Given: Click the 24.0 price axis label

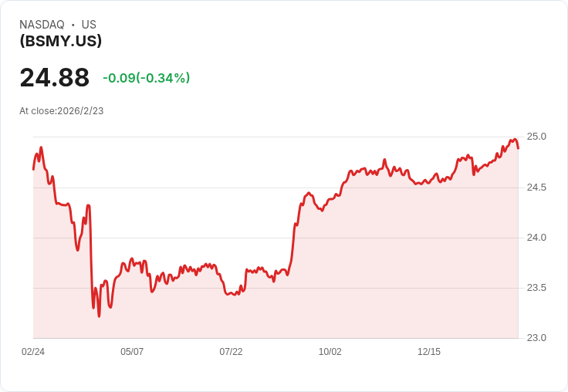Looking at the screenshot, I should (536, 238).
